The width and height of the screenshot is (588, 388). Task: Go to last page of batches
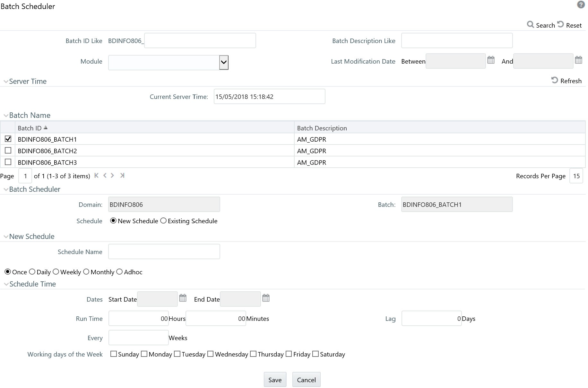click(122, 176)
